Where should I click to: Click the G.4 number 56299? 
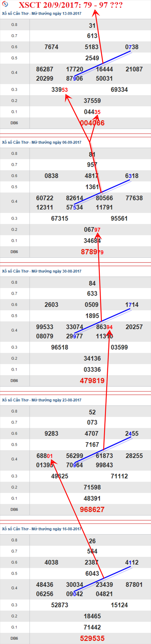coord(75,456)
